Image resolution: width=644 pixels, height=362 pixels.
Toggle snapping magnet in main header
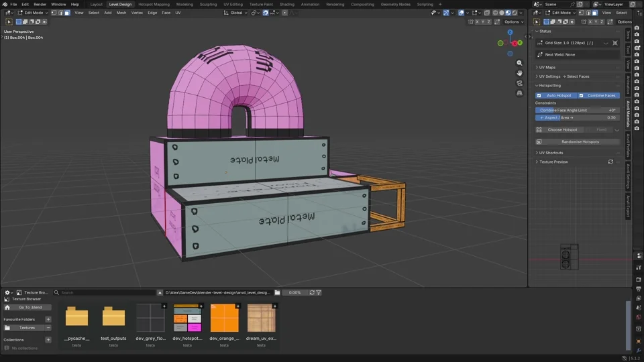266,13
